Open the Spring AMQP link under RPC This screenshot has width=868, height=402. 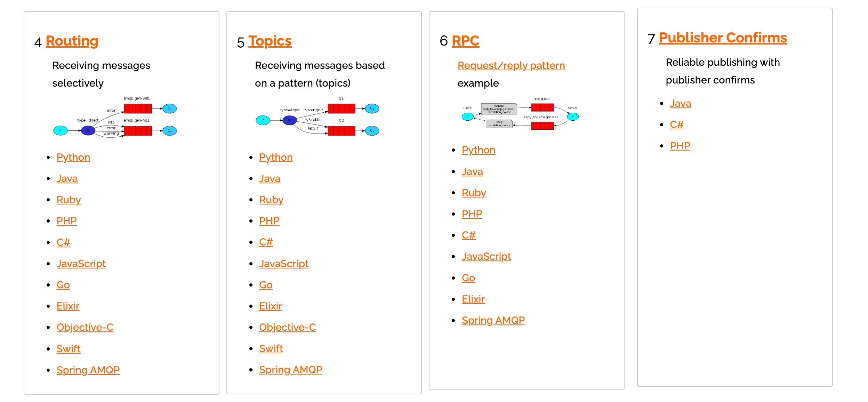[x=493, y=320]
